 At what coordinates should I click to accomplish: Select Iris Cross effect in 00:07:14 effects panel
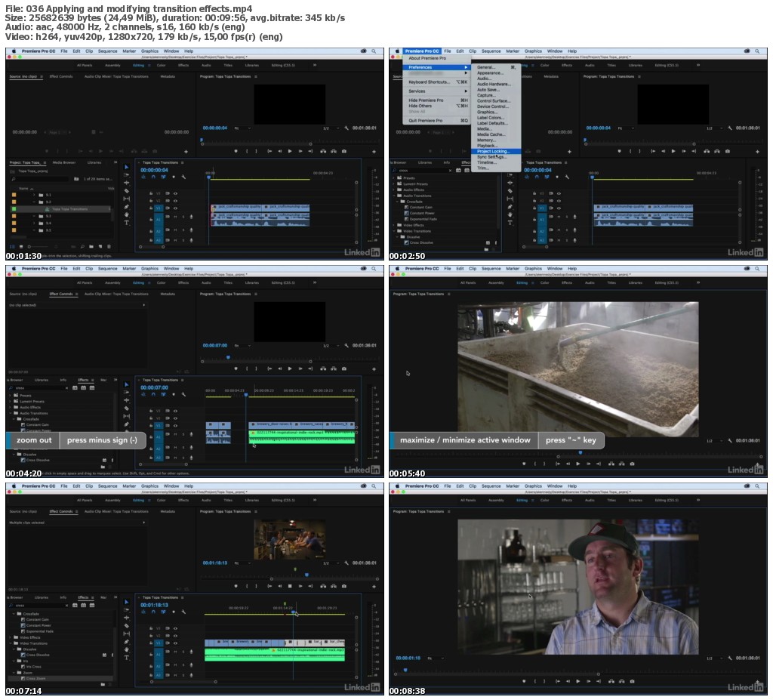(x=33, y=667)
